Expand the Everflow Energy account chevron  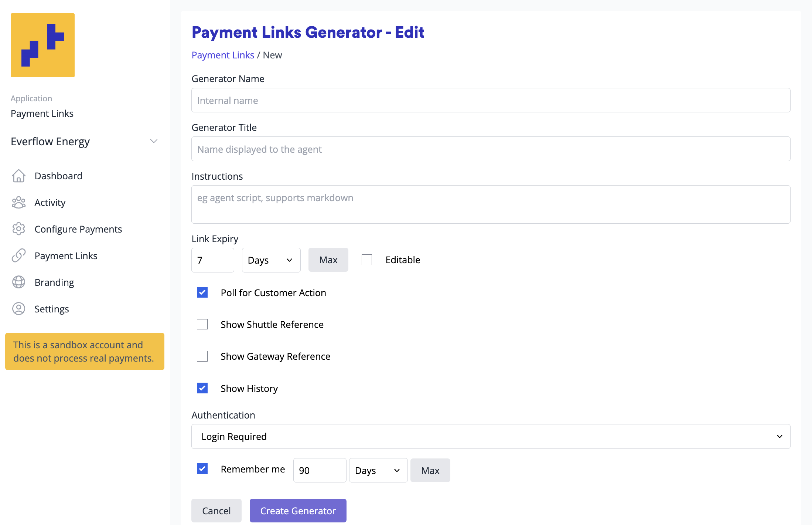coord(154,141)
